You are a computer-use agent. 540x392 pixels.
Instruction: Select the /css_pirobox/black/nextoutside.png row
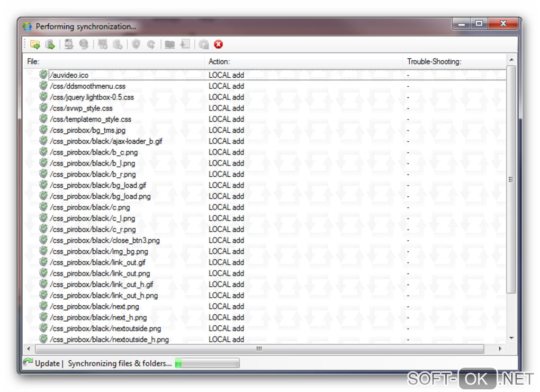pos(265,329)
